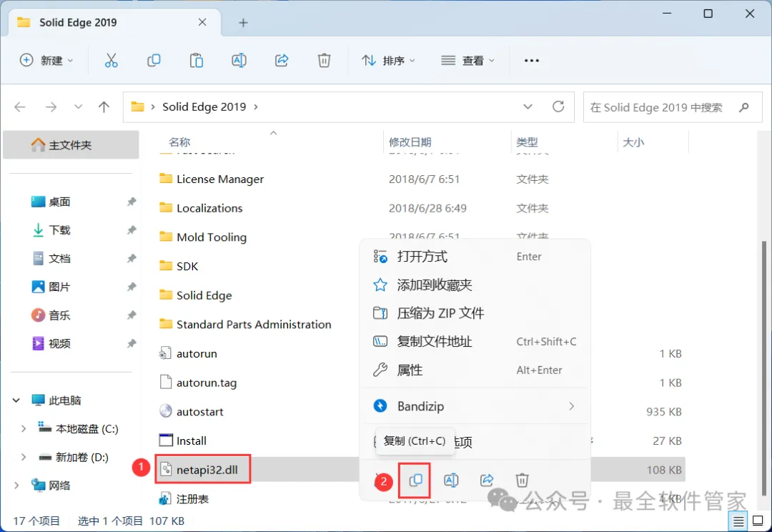The width and height of the screenshot is (772, 532).
Task: Select the autostart file
Action: point(200,412)
